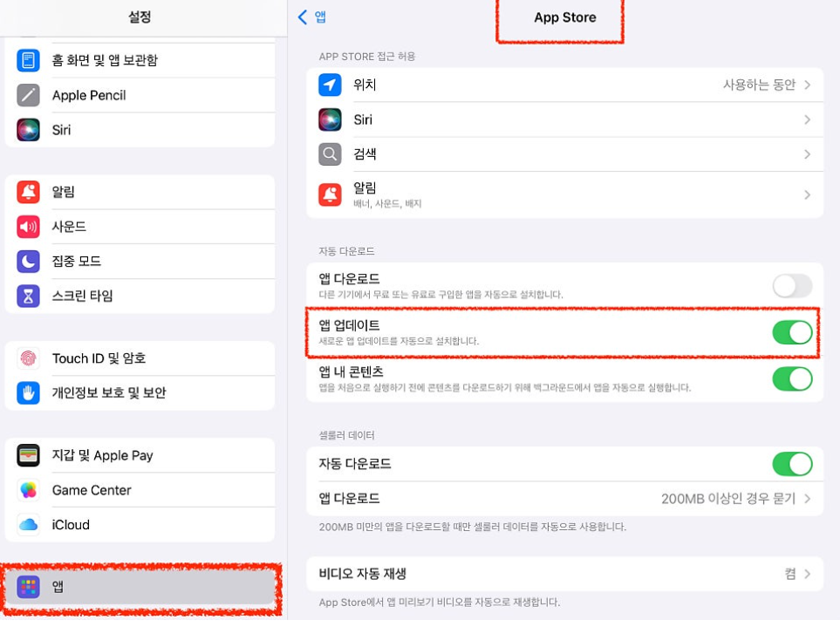Open Siri row chevron in App Store pane
Viewport: 840px width, 627px height.
pos(808,120)
